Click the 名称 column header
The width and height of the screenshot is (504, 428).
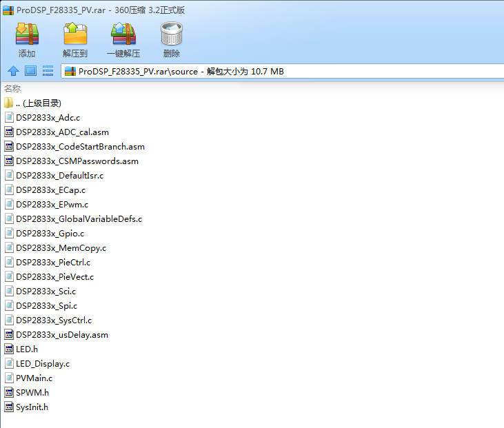(12, 88)
